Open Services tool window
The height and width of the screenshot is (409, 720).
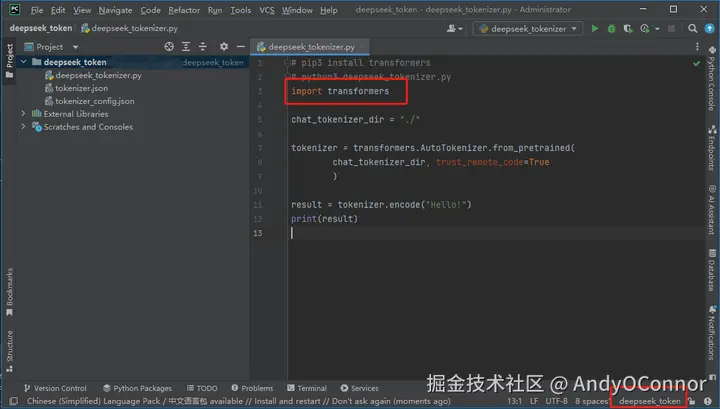tap(360, 388)
